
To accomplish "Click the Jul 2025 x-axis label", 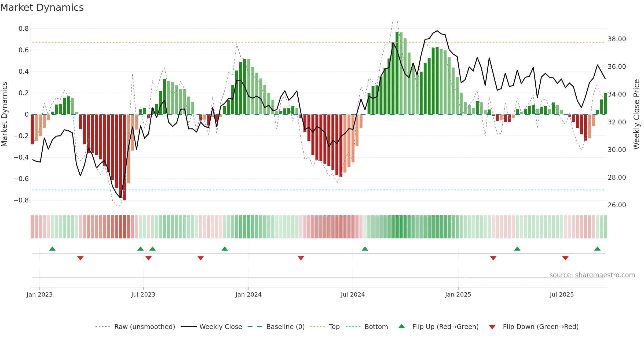I will [x=562, y=294].
